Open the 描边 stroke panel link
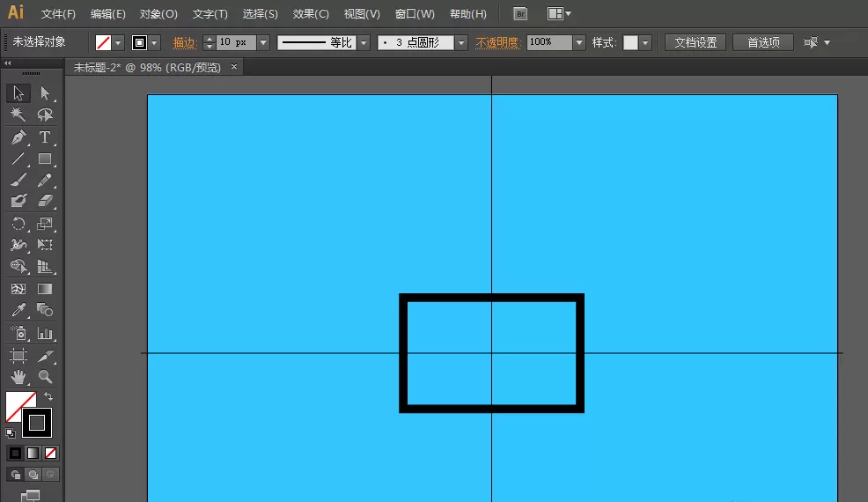868x502 pixels. click(184, 42)
